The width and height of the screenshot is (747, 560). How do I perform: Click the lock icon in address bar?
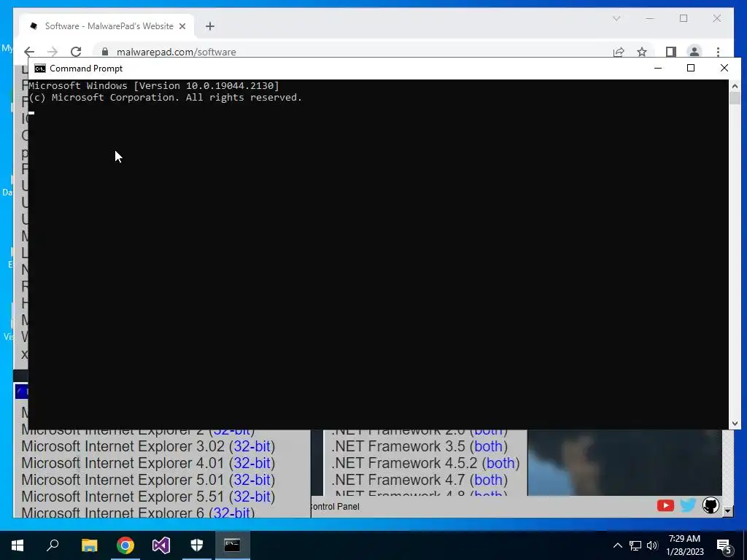pyautogui.click(x=105, y=52)
